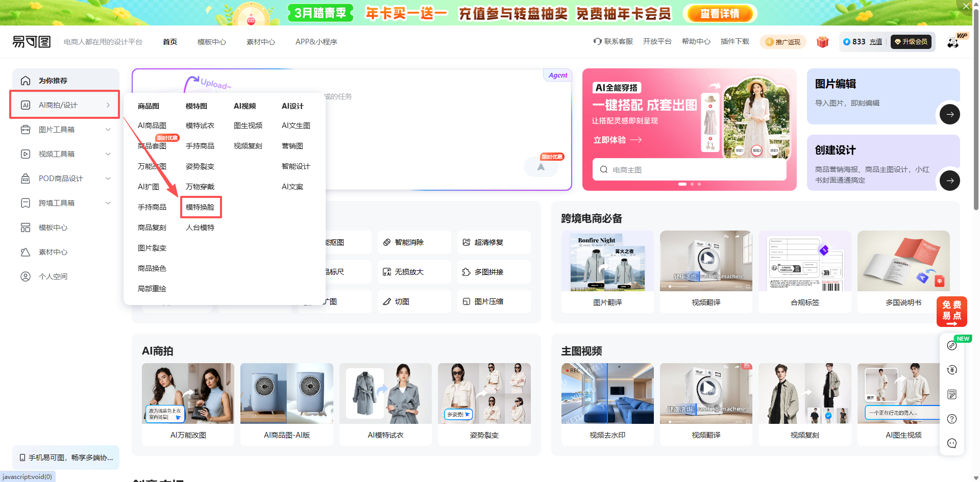
Task: Click the toolbox icon beside 图片工具箱
Action: (x=26, y=130)
